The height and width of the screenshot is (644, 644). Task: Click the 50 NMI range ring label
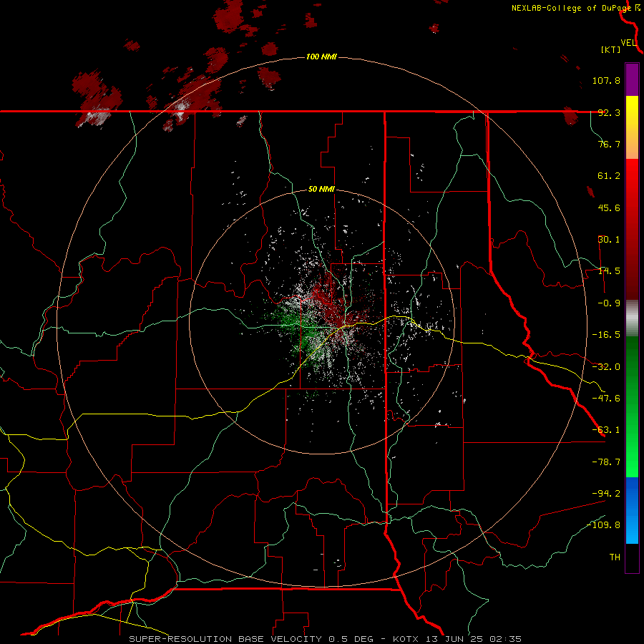[x=321, y=190]
